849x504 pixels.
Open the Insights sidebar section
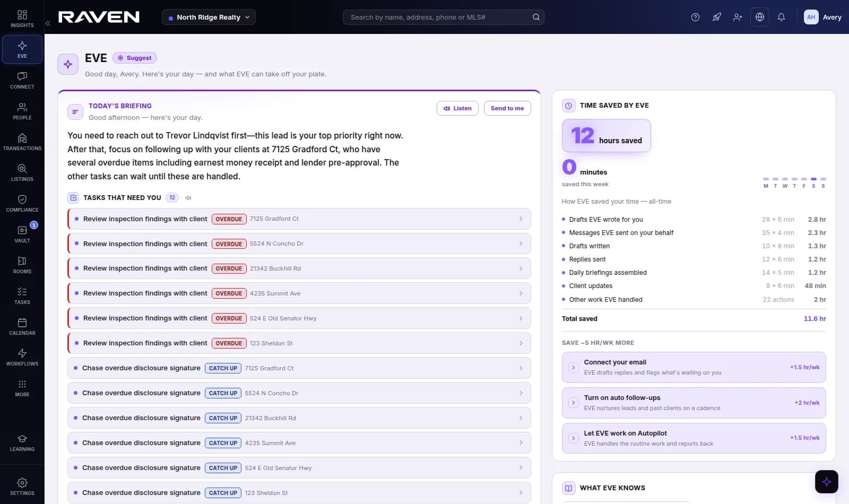[x=22, y=19]
